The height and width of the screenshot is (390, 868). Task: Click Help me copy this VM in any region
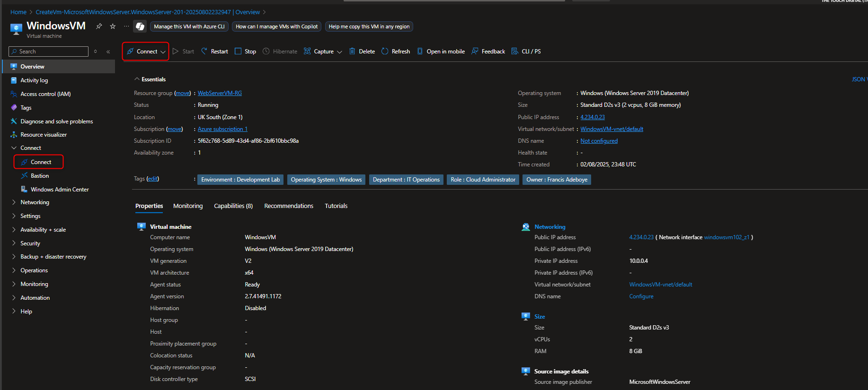coord(369,26)
